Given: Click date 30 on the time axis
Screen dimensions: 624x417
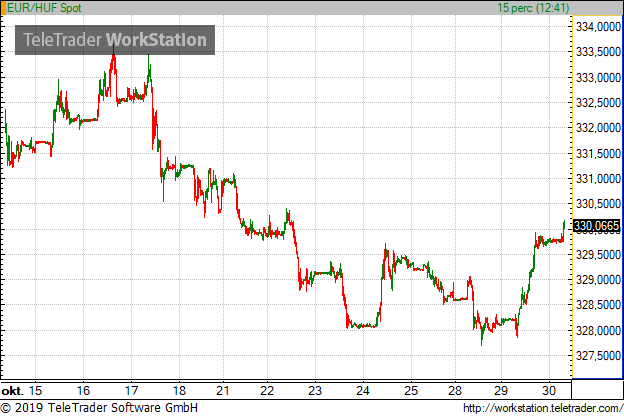Looking at the screenshot, I should [x=549, y=391].
